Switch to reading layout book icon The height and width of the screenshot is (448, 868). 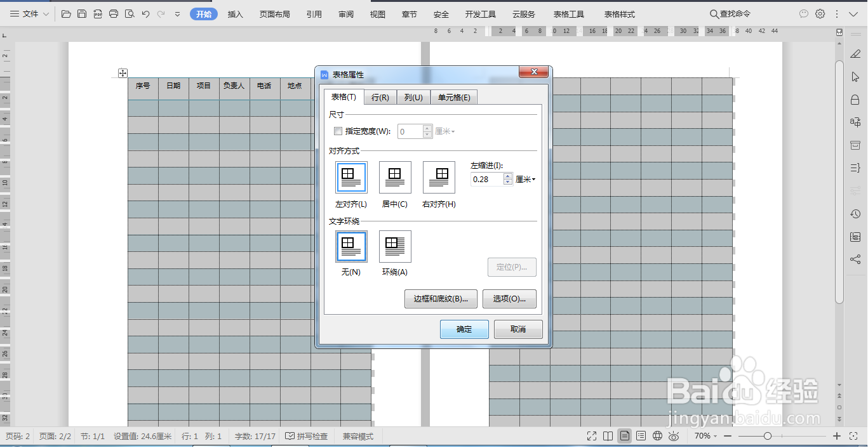tap(608, 436)
